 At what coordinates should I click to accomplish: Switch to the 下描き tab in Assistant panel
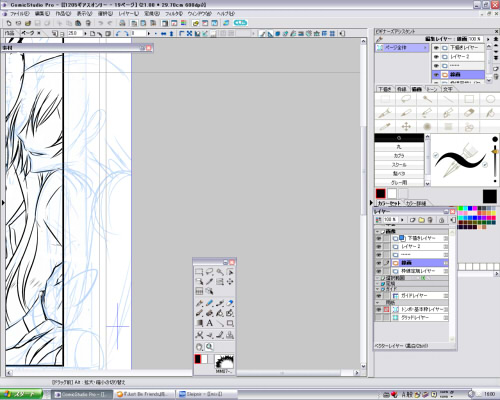[x=385, y=89]
